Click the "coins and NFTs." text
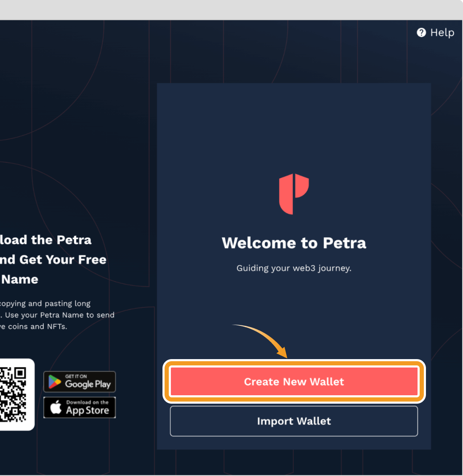Viewport: 463px width, 476px height. coord(38,327)
